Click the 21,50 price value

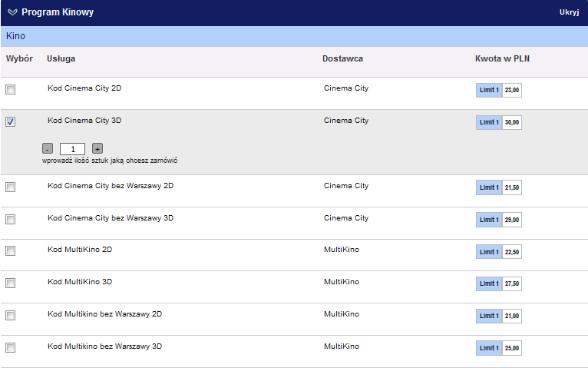(x=512, y=187)
